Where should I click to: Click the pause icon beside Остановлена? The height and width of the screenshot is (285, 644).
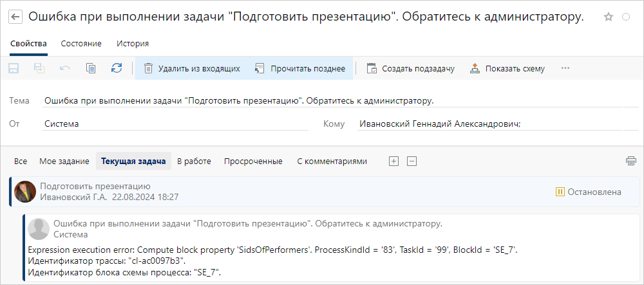point(560,192)
